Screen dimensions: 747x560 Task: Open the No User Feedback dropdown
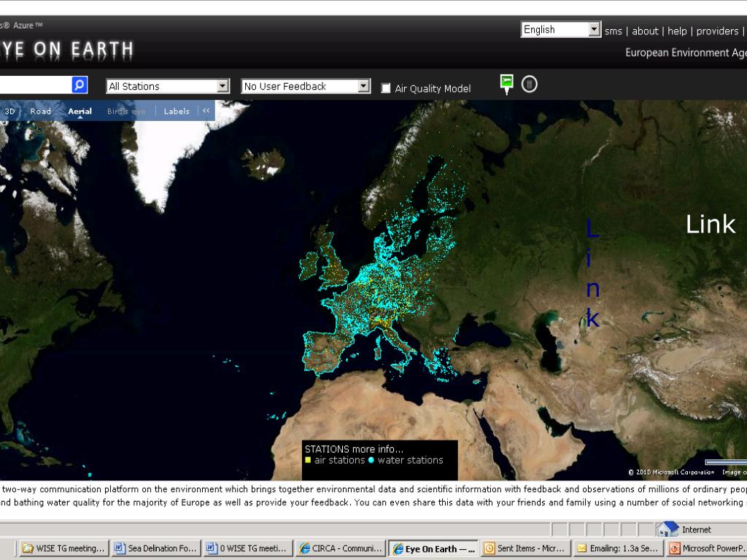363,86
